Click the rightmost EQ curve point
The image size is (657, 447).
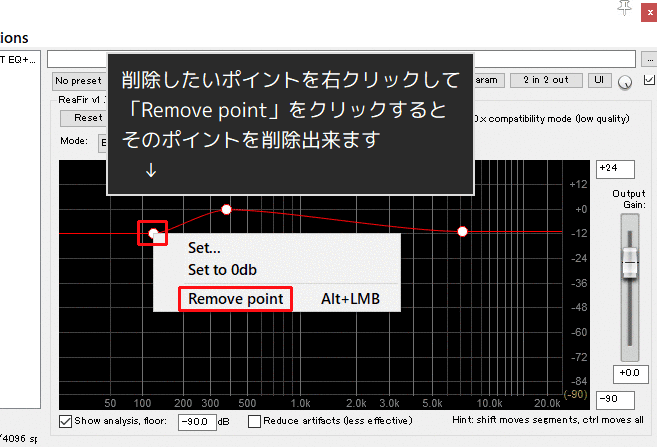click(x=462, y=231)
